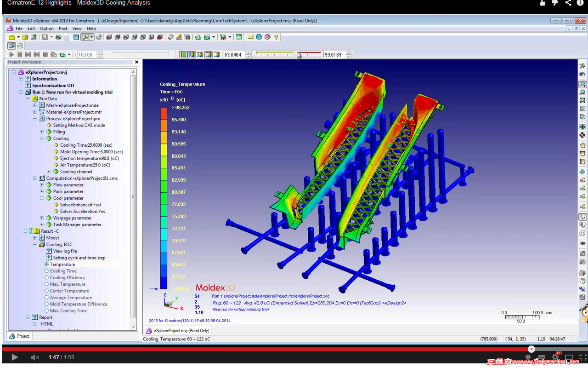Select the Max. Temperature radio button
Image resolution: width=588 pixels, height=368 pixels.
tap(46, 284)
